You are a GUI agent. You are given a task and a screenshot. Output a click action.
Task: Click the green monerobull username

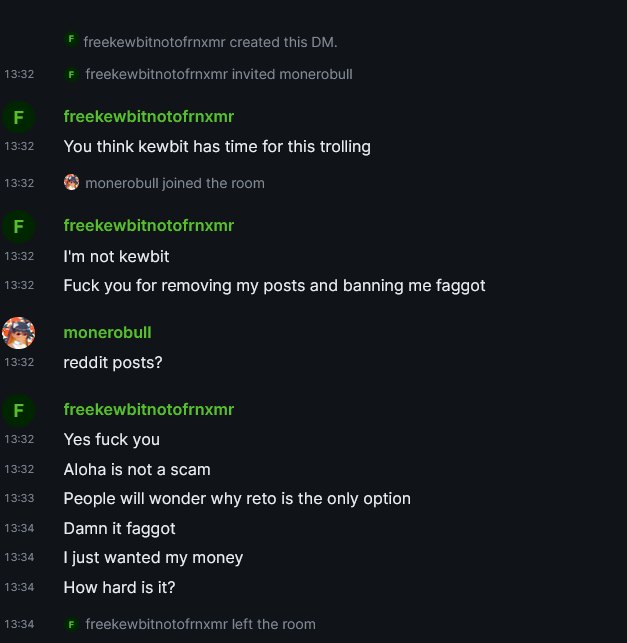[107, 333]
